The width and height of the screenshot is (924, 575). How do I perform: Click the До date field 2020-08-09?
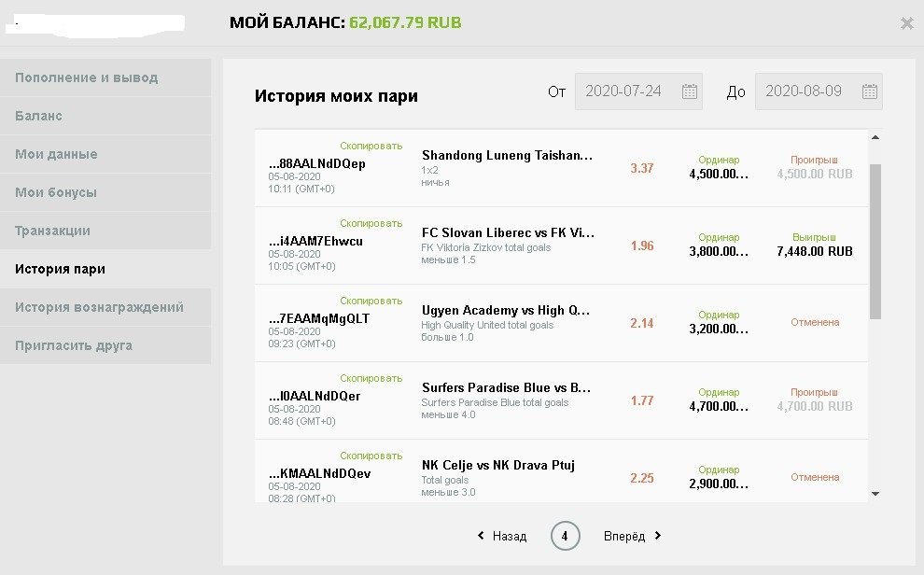804,91
